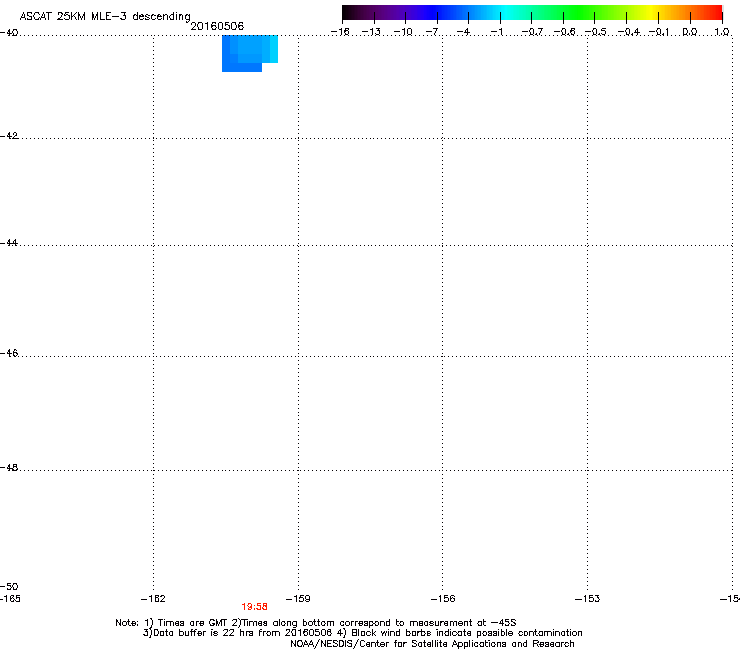The width and height of the screenshot is (740, 650).
Task: Click the note line 'Times are GMT'
Action: pyautogui.click(x=193, y=623)
